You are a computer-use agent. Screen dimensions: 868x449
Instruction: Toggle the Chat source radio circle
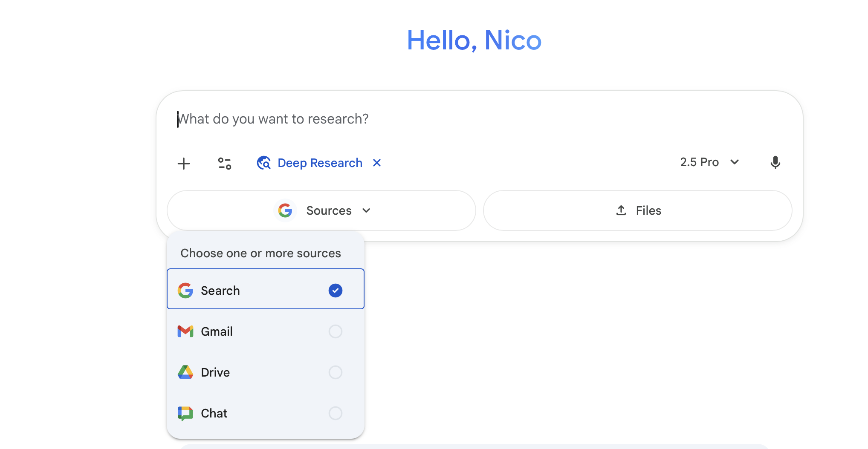click(x=336, y=413)
